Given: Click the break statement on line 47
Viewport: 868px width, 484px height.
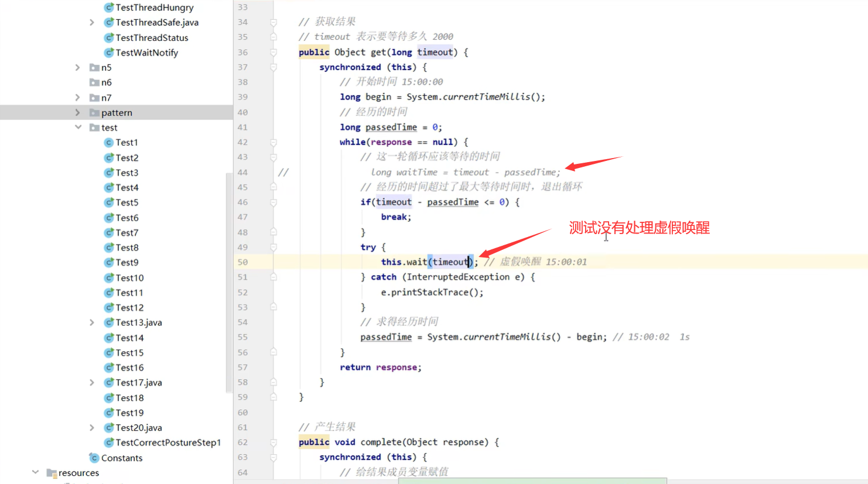Looking at the screenshot, I should (396, 217).
